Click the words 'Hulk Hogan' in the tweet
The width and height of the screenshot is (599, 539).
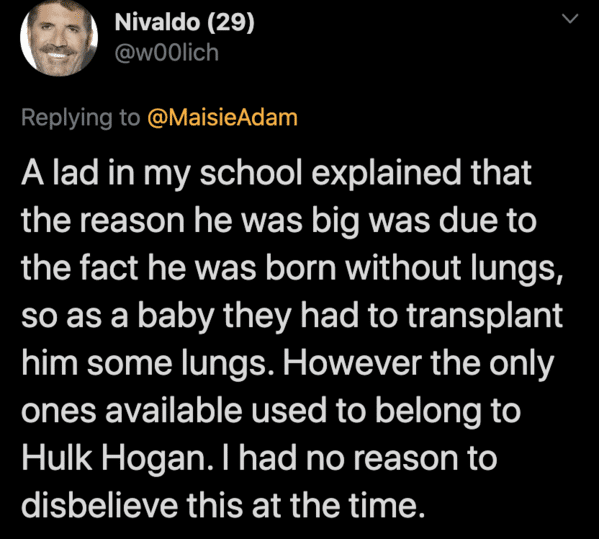click(x=115, y=458)
